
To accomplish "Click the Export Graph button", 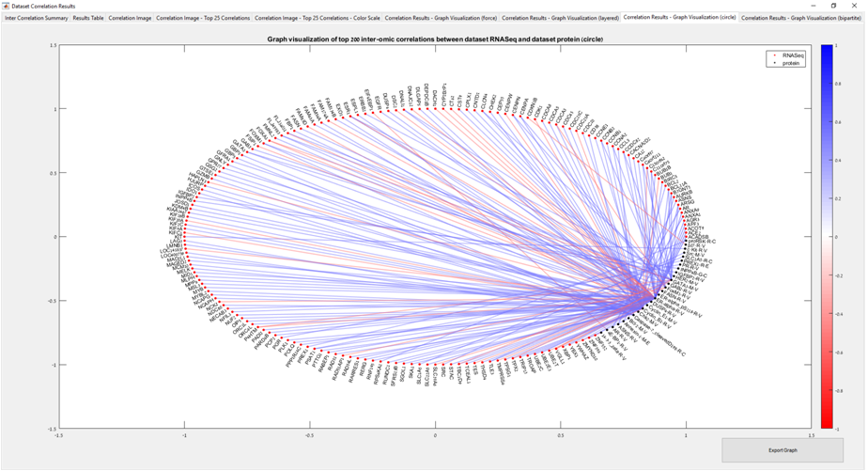I will (783, 450).
